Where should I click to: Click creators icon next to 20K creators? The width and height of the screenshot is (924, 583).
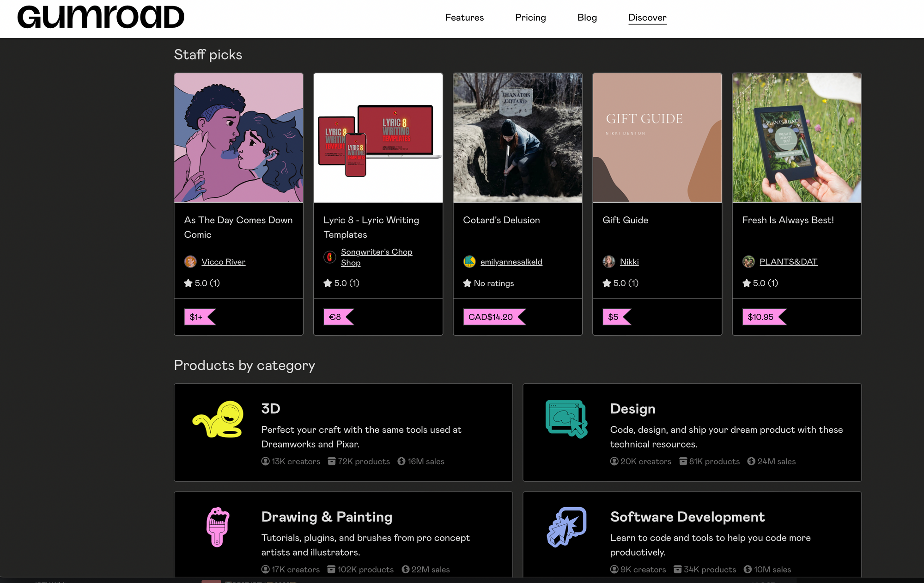614,461
